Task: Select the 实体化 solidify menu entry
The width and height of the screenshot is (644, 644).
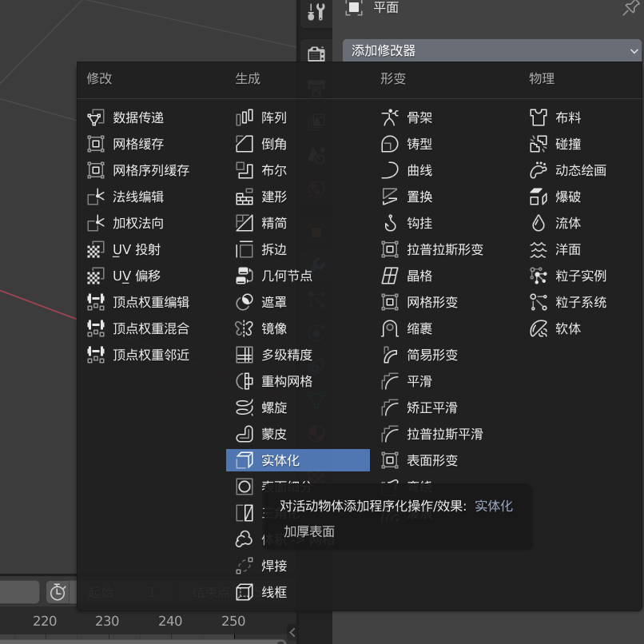Action: pos(298,460)
